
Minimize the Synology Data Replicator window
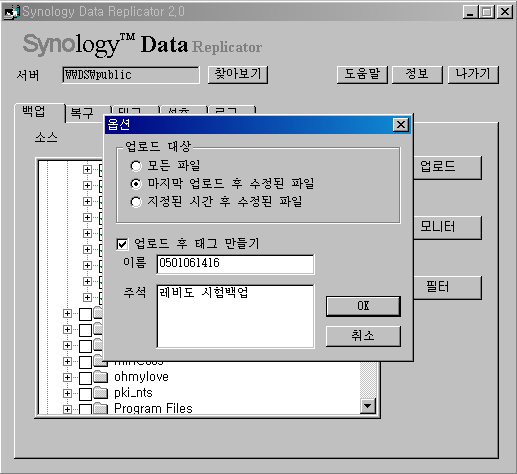tap(470, 12)
